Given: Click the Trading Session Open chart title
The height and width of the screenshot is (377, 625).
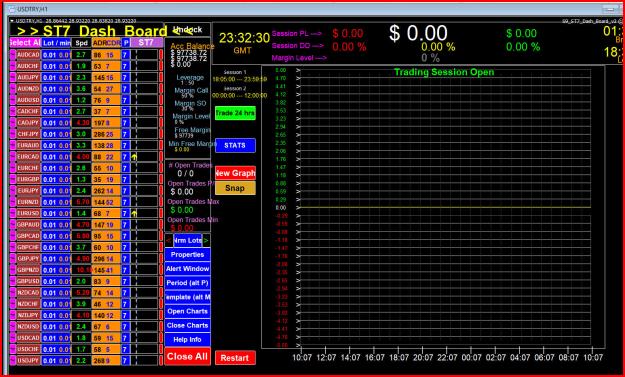Looking at the screenshot, I should (444, 73).
